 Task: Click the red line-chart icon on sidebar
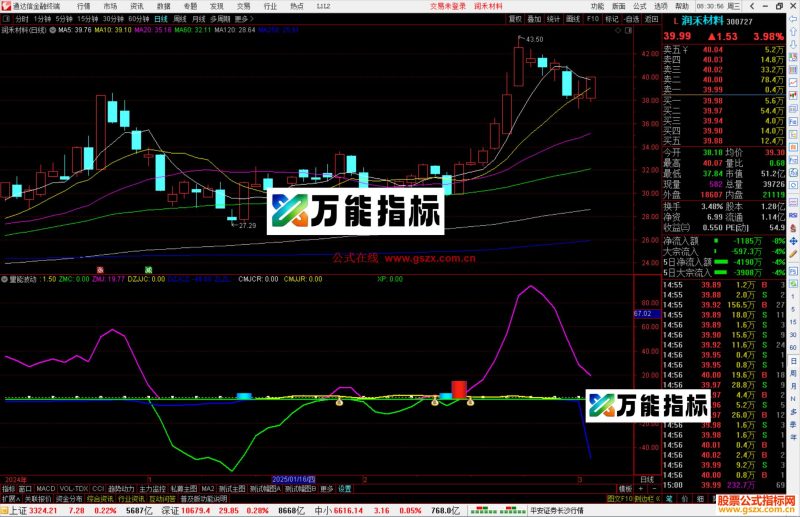[x=793, y=83]
